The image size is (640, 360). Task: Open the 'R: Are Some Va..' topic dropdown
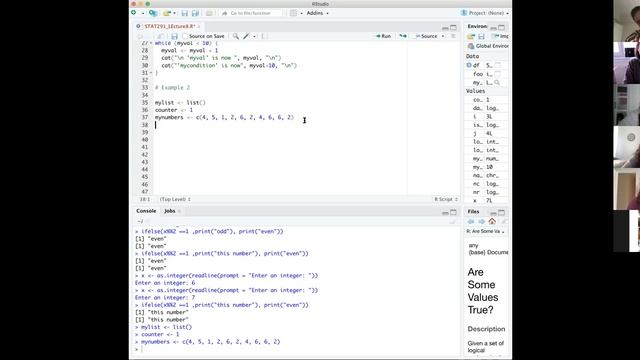click(x=485, y=231)
